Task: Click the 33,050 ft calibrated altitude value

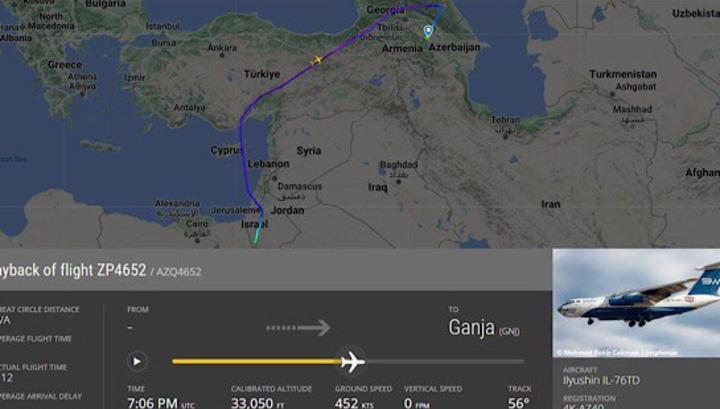Action: click(x=257, y=403)
